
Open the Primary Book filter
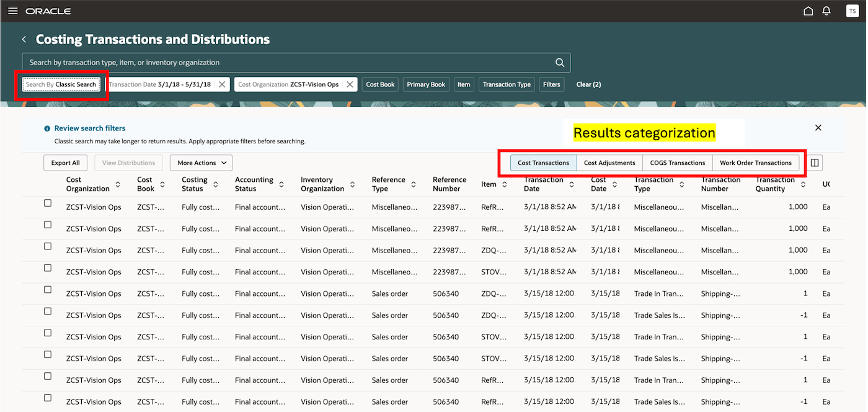click(x=426, y=84)
